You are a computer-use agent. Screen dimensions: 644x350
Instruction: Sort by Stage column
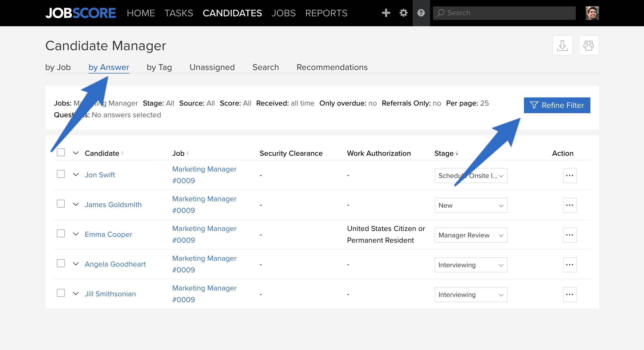pyautogui.click(x=446, y=153)
